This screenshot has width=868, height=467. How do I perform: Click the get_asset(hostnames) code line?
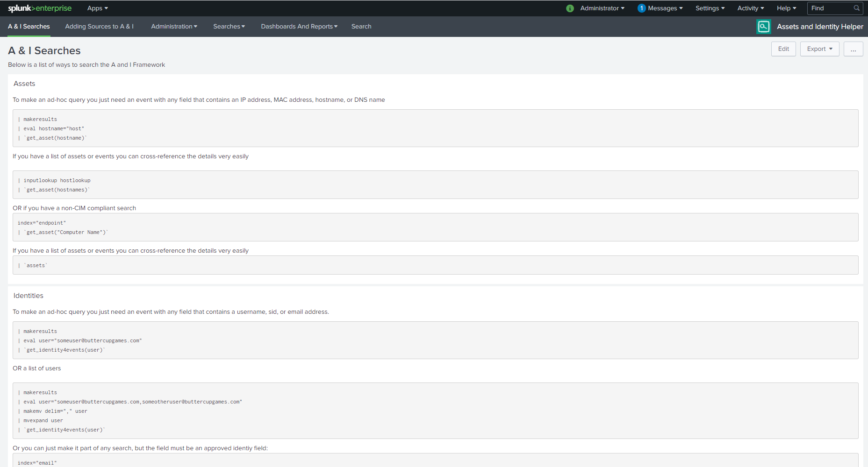pyautogui.click(x=54, y=190)
